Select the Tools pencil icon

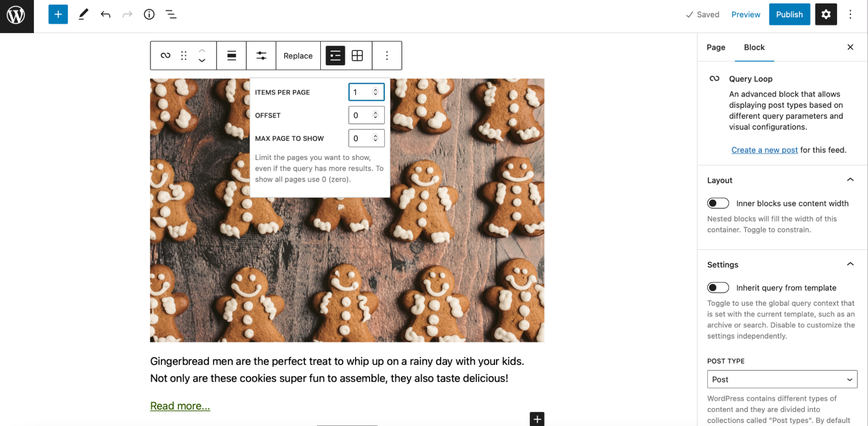(83, 14)
